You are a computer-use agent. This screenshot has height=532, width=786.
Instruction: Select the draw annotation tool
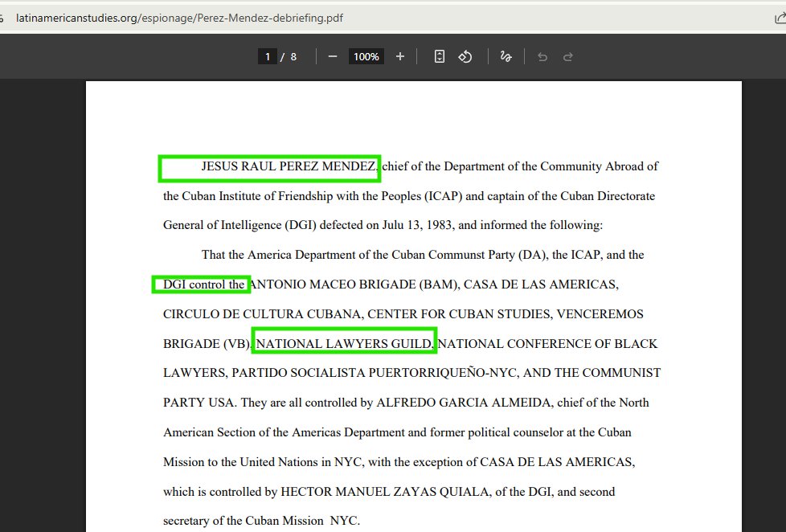tap(506, 57)
